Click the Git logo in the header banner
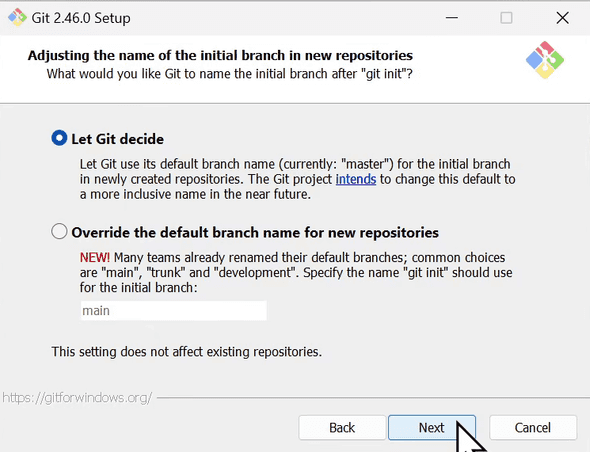 544,60
